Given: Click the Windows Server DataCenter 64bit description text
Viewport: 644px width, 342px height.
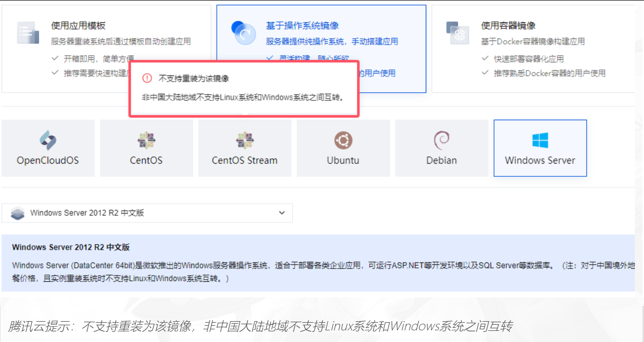Looking at the screenshot, I should click(x=324, y=272).
